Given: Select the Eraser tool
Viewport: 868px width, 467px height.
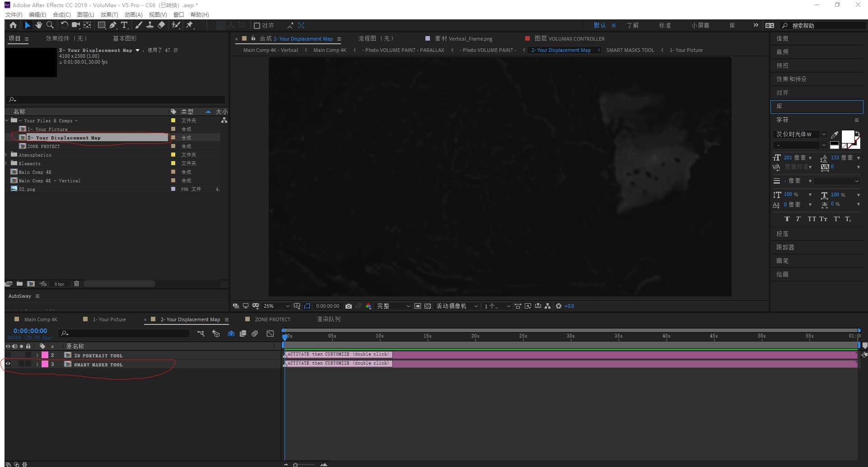Looking at the screenshot, I should [x=161, y=25].
